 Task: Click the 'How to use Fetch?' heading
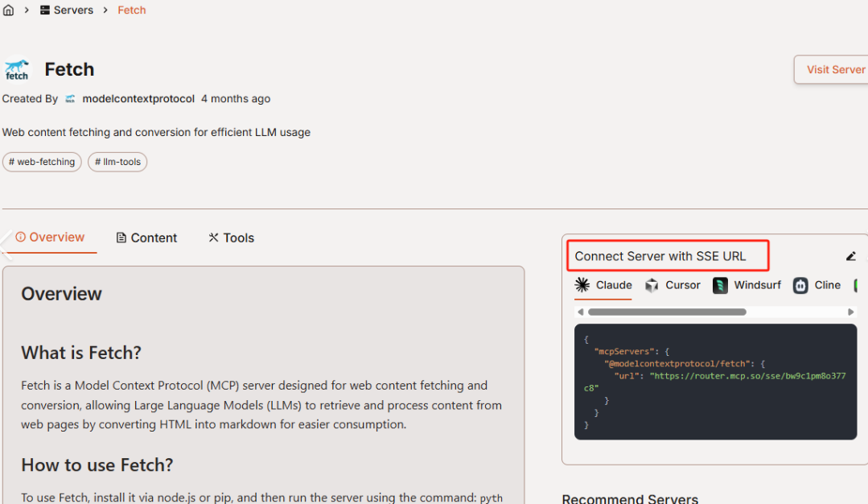97,465
